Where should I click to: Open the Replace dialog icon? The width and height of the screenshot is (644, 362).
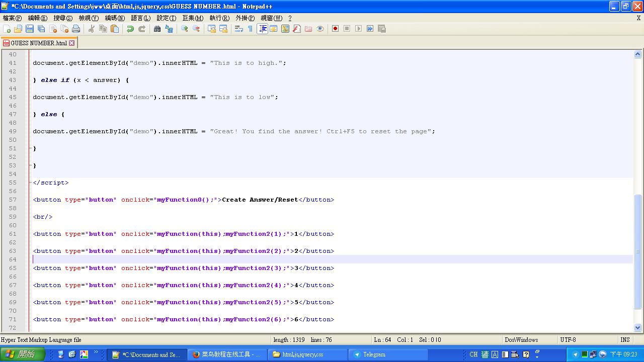[x=169, y=29]
